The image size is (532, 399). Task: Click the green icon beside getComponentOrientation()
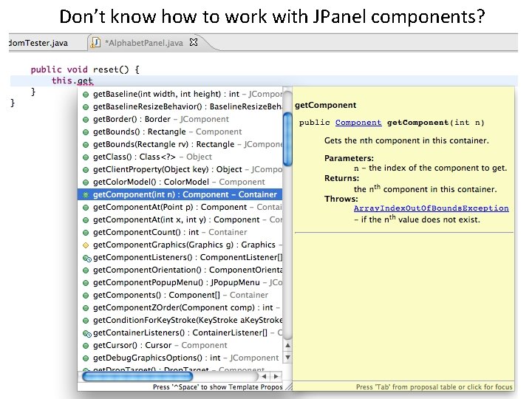[86, 270]
